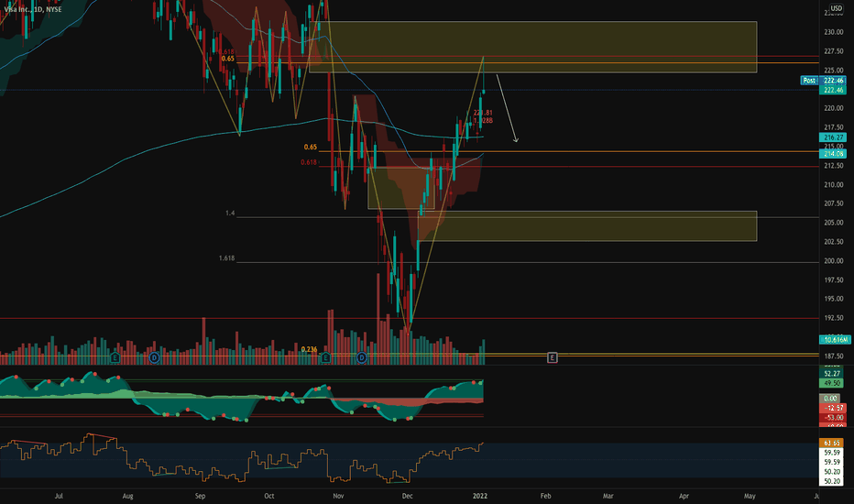Click the May label on the time axis

750,496
